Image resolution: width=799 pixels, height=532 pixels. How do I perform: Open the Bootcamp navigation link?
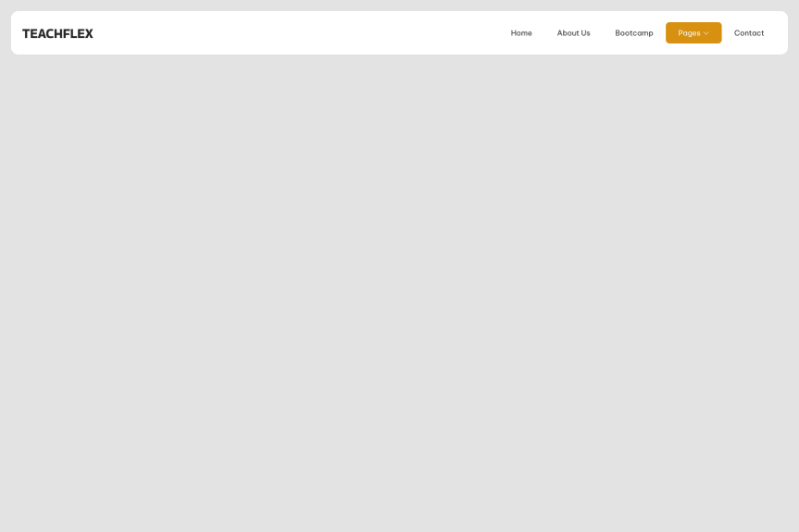click(634, 33)
